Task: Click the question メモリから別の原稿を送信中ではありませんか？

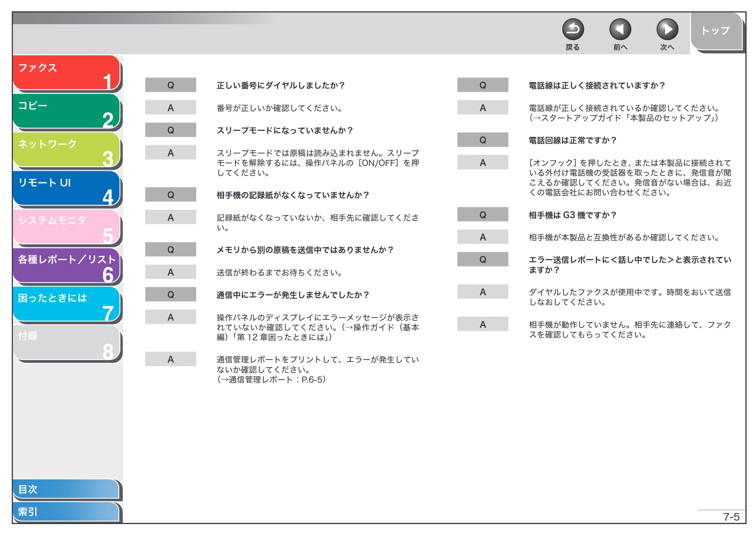Action: click(305, 250)
